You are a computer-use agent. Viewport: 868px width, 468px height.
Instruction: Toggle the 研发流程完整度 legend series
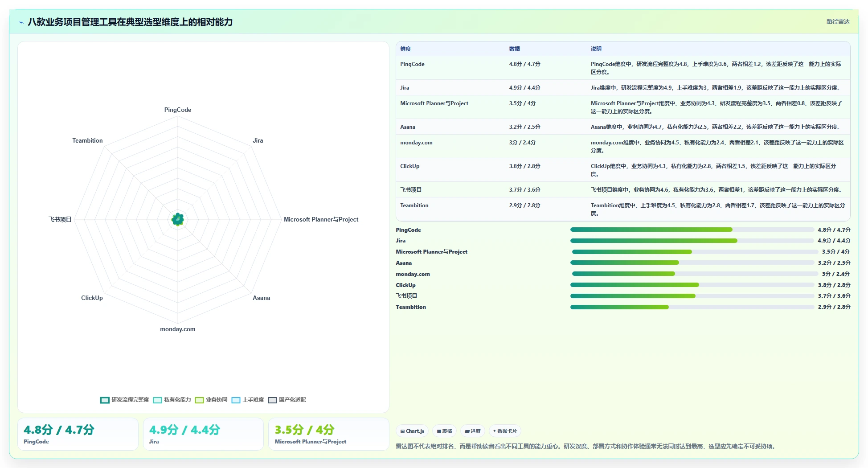coord(125,400)
